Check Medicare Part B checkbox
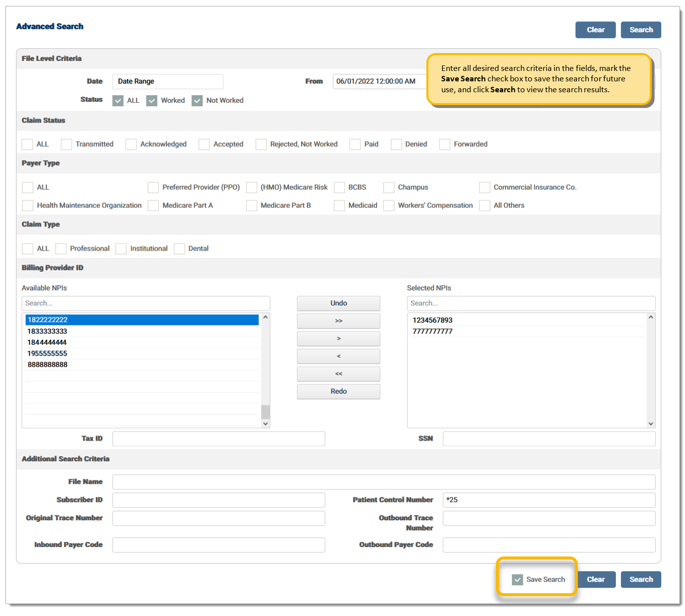 pos(252,205)
